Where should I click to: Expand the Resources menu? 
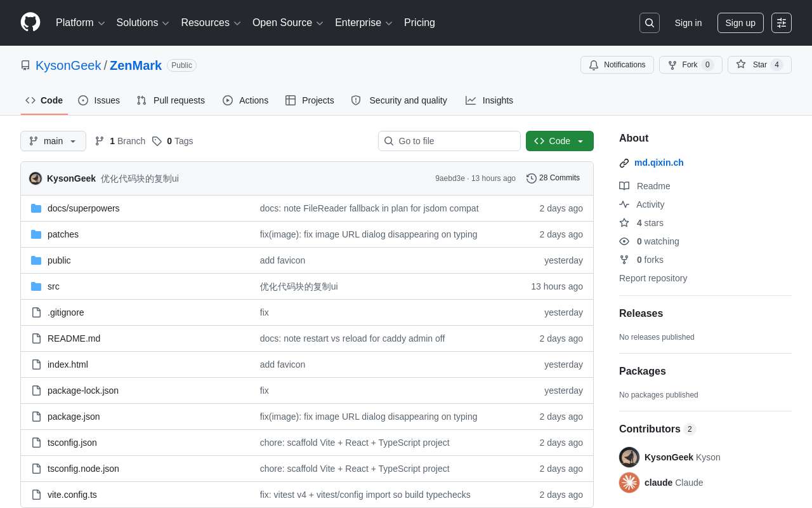211,23
